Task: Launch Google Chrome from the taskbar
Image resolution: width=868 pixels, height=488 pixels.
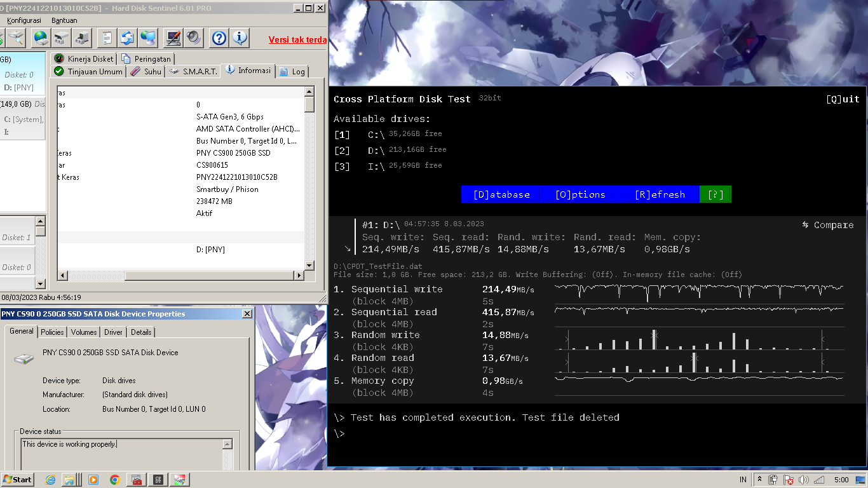Action: 115,480
